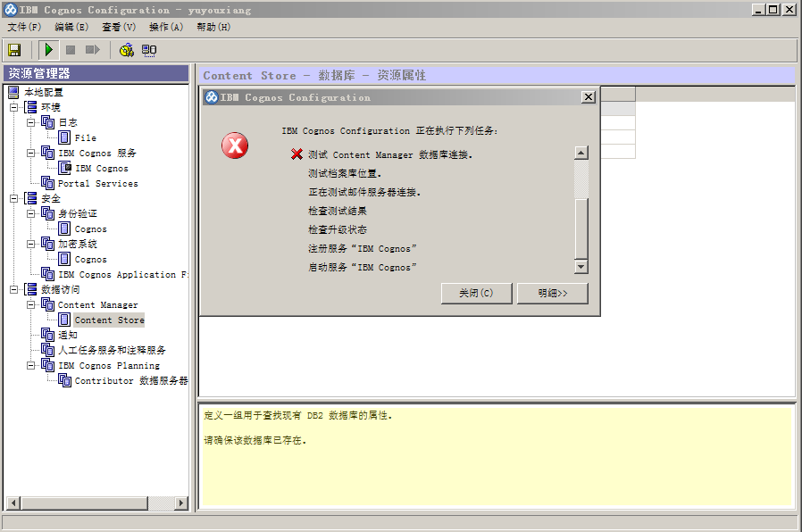
Task: Select Cognos under 加密系统
Action: click(x=90, y=259)
